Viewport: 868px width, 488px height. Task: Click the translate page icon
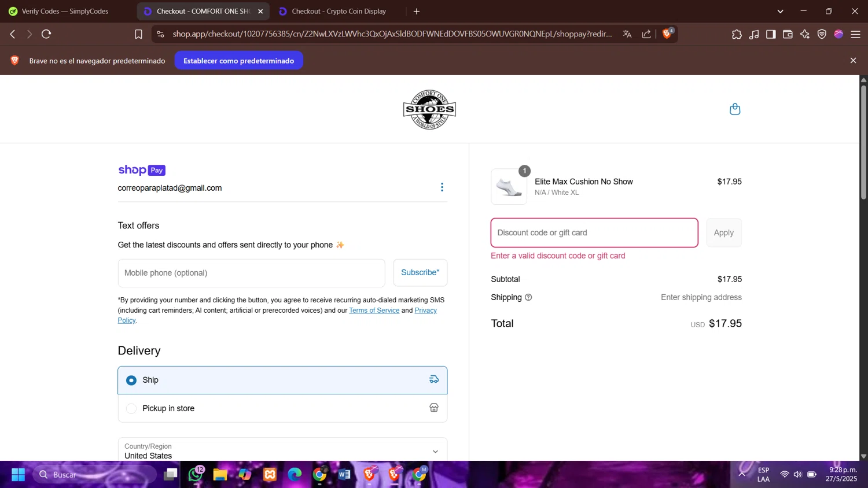(x=627, y=34)
